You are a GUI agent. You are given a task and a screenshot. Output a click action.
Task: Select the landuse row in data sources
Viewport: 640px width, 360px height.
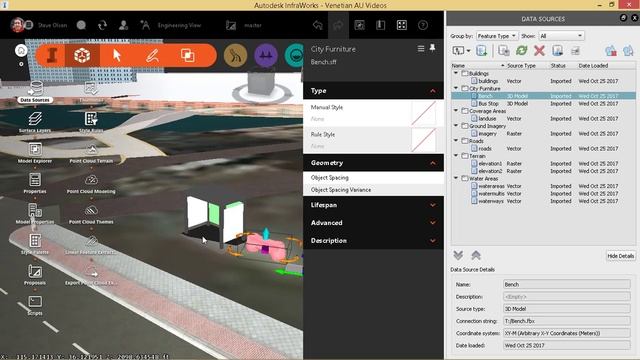pyautogui.click(x=543, y=118)
